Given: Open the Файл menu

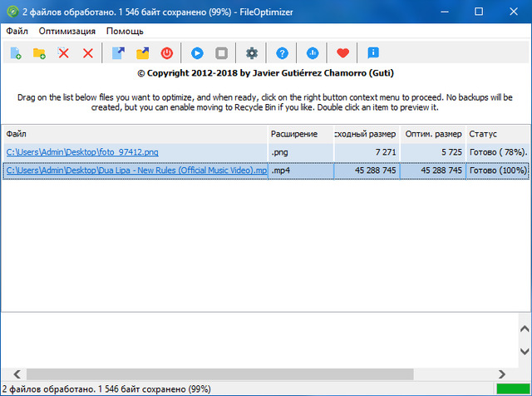Looking at the screenshot, I should [x=17, y=31].
